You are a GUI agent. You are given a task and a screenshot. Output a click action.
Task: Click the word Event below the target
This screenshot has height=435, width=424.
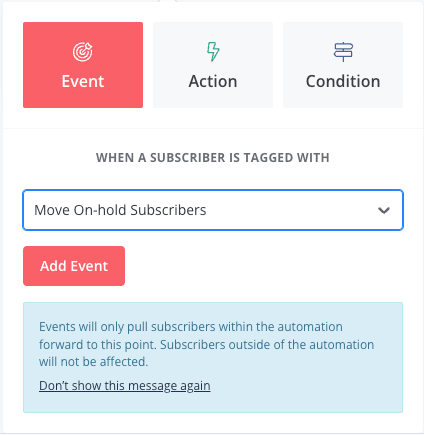83,81
